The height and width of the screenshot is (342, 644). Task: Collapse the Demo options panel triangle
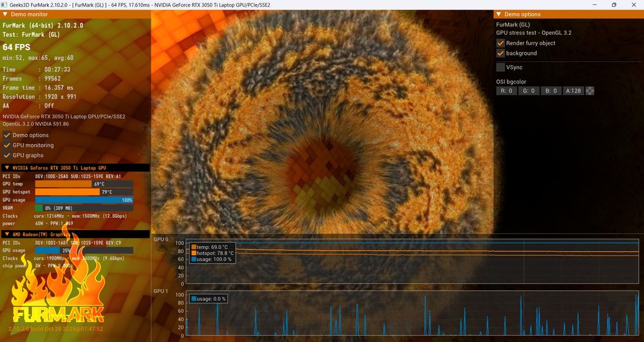pyautogui.click(x=498, y=14)
